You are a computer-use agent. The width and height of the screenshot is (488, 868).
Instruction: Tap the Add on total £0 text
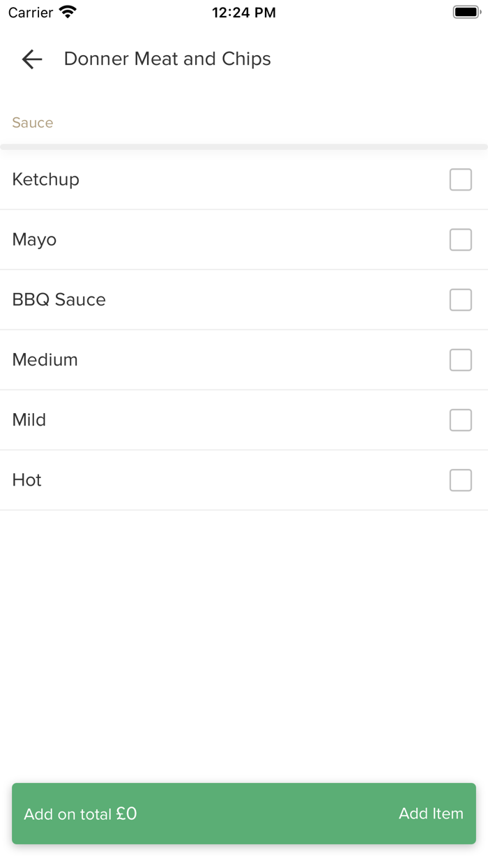tap(80, 814)
